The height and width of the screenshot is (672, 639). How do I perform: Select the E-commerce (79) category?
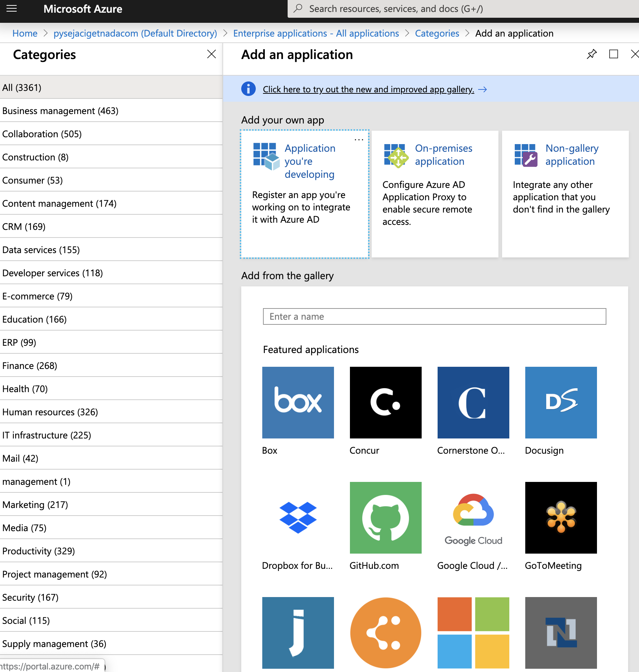click(111, 296)
